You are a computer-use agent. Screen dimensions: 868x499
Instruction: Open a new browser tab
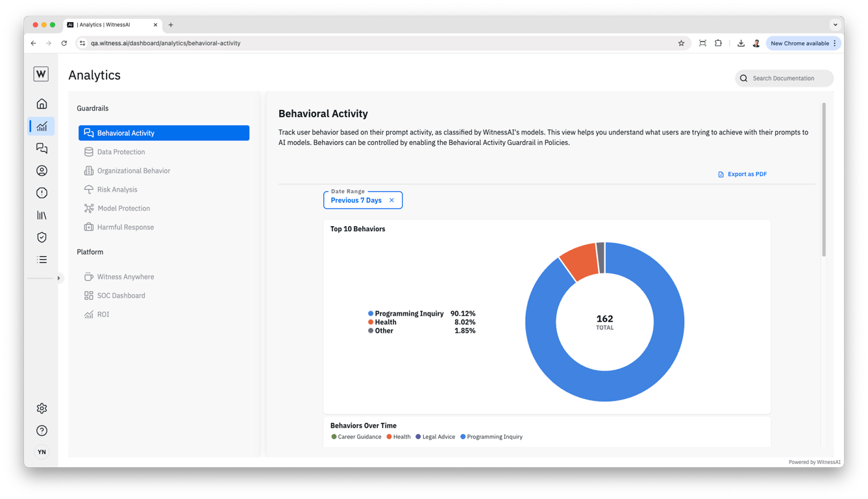point(171,25)
